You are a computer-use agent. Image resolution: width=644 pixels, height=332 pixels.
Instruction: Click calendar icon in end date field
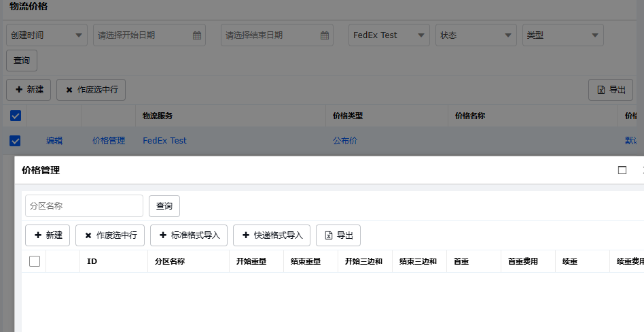(x=325, y=35)
